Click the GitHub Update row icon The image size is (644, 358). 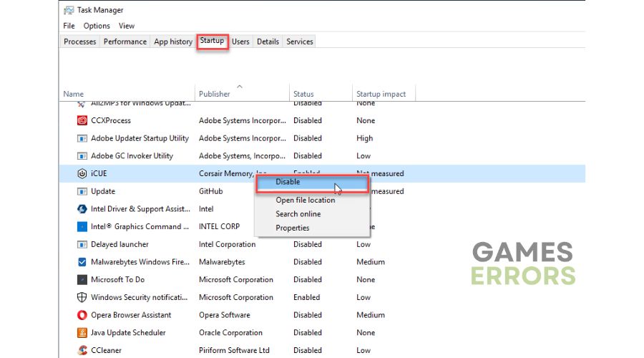click(82, 191)
